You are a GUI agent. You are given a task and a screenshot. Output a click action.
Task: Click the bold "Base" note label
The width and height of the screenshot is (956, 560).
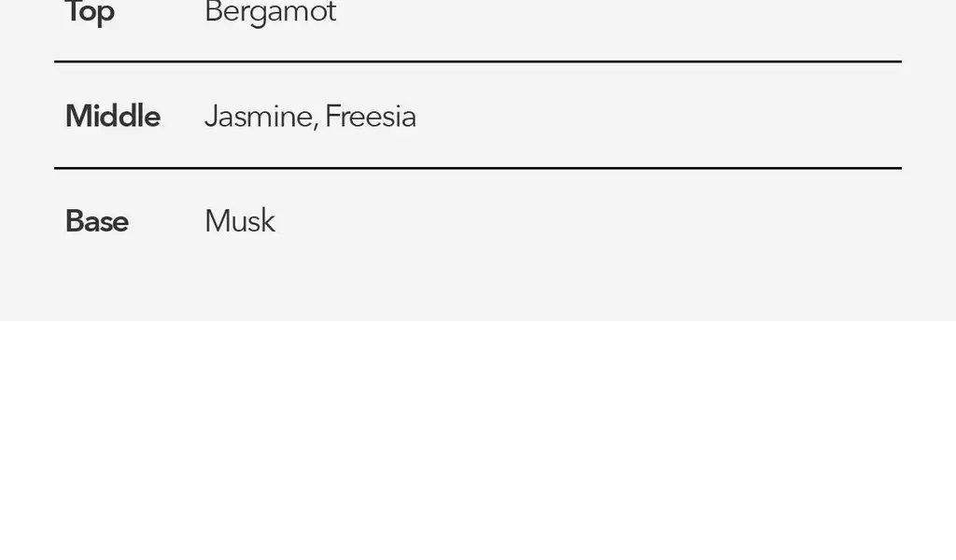[97, 220]
